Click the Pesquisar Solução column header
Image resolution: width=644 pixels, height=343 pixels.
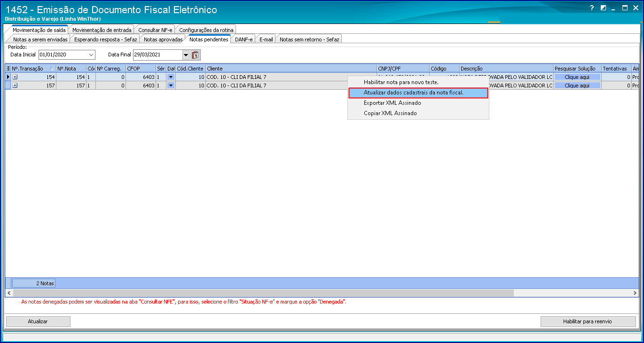point(577,69)
